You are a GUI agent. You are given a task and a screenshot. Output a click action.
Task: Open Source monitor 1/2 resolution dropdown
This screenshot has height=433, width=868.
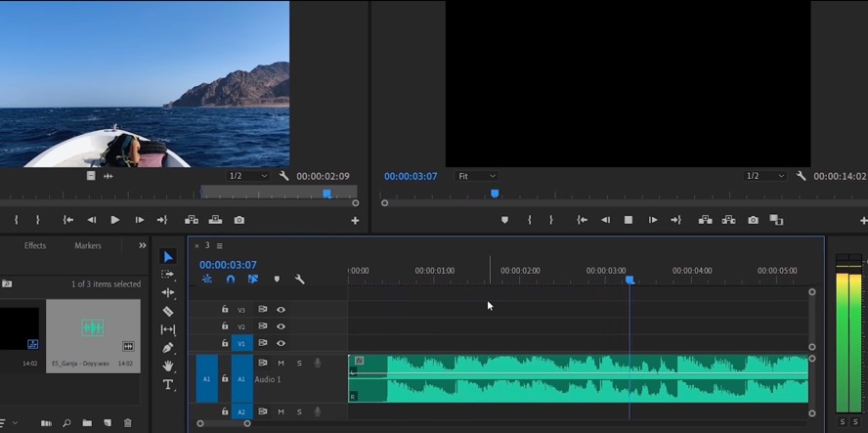point(248,176)
